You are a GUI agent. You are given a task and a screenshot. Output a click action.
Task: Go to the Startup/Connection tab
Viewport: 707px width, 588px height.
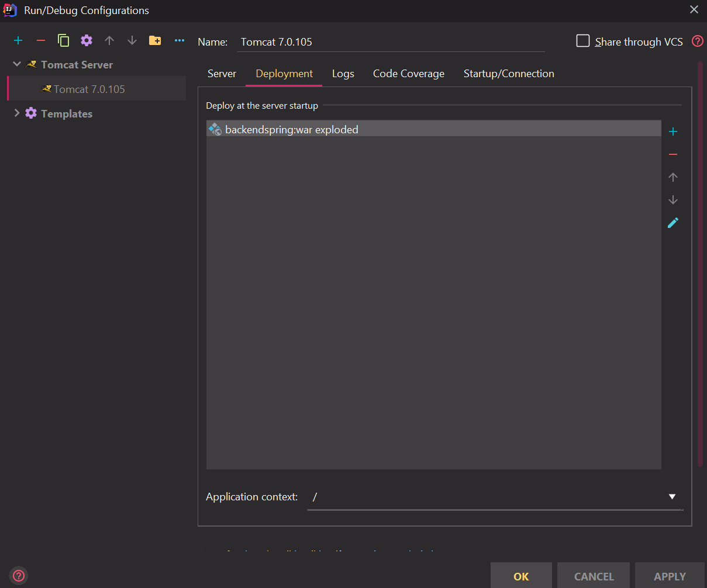tap(509, 74)
